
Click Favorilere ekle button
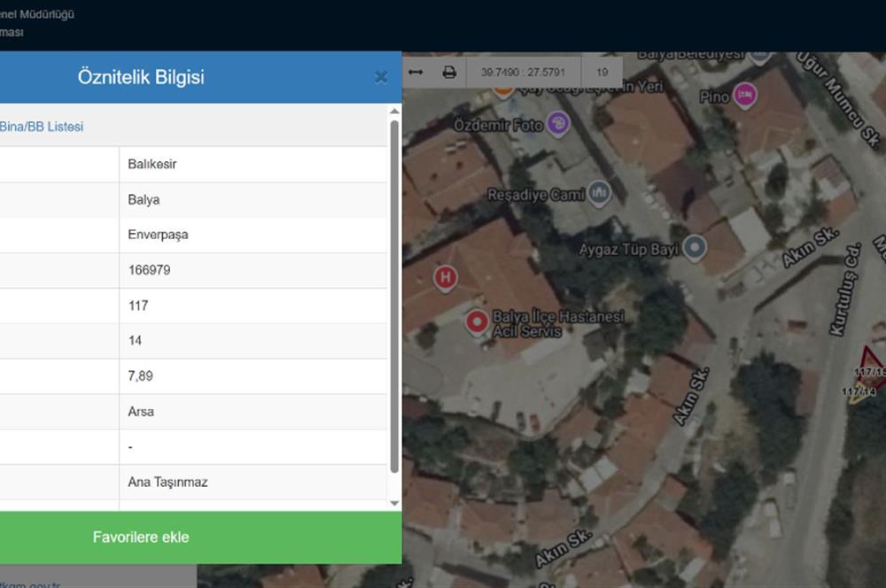pos(141,537)
